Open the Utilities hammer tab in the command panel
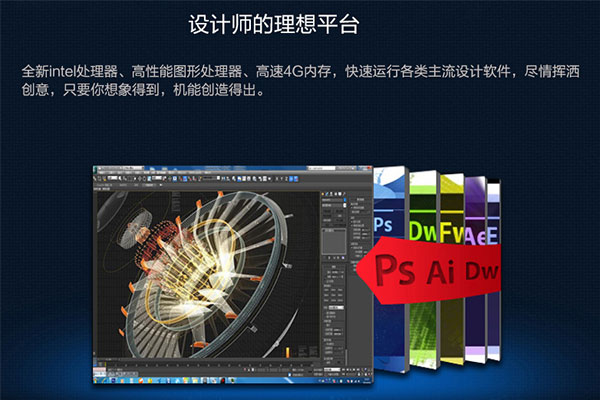The height and width of the screenshot is (400, 600). click(x=345, y=194)
